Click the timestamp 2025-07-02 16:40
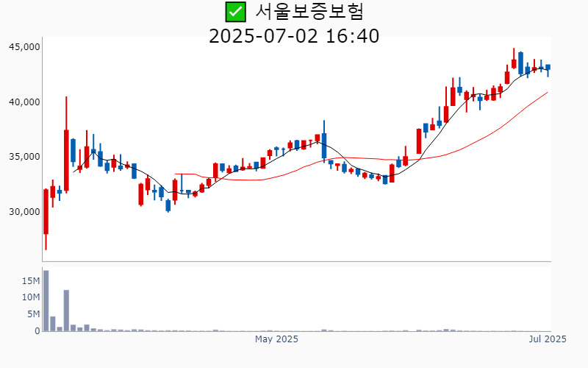This screenshot has height=368, width=588. click(x=294, y=36)
